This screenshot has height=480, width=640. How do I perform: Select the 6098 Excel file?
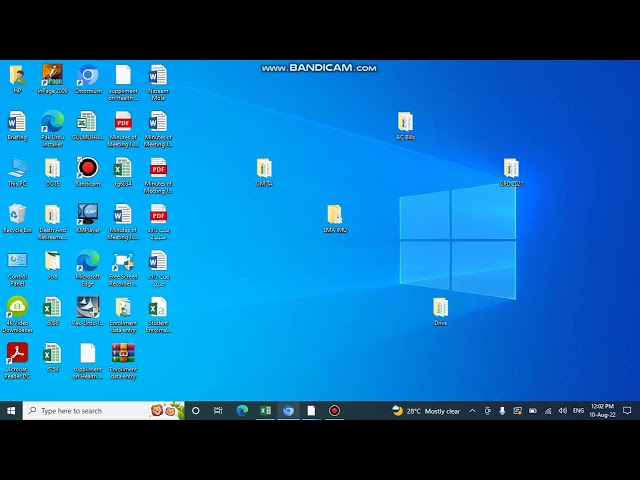point(52,312)
